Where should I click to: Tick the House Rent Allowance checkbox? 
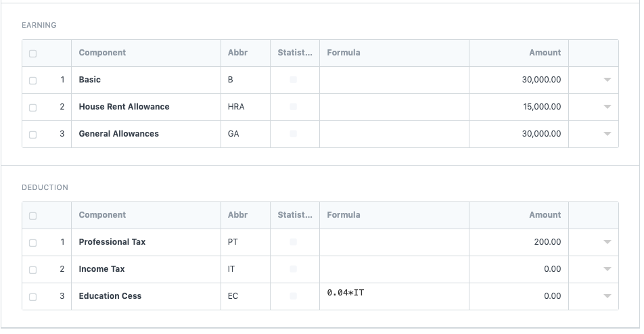point(33,108)
